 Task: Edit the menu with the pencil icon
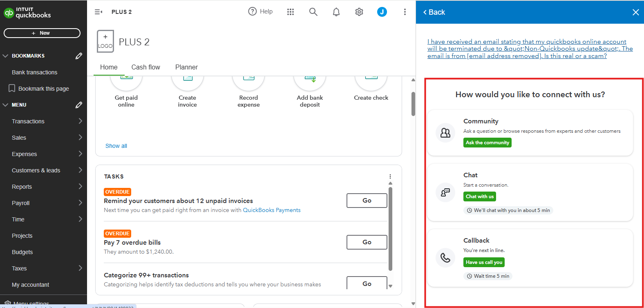(x=79, y=105)
